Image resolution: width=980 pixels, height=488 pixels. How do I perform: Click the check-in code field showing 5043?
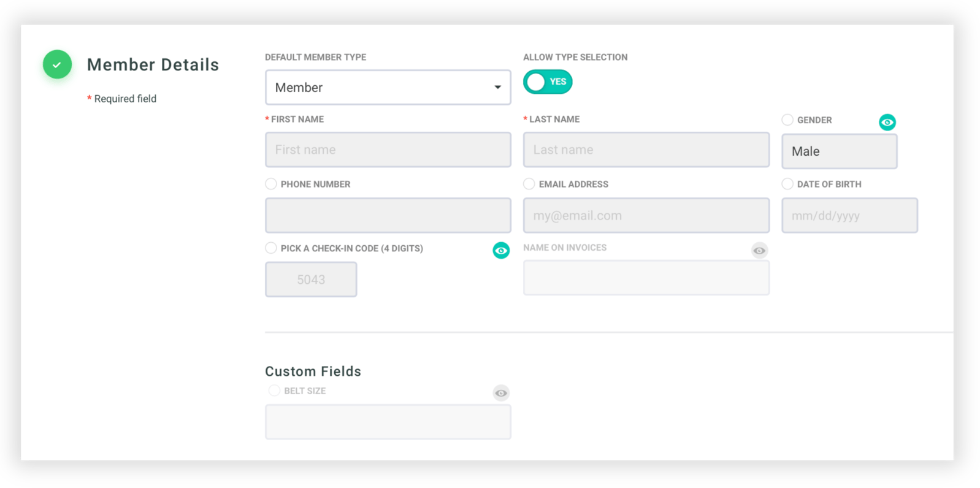[x=311, y=280]
